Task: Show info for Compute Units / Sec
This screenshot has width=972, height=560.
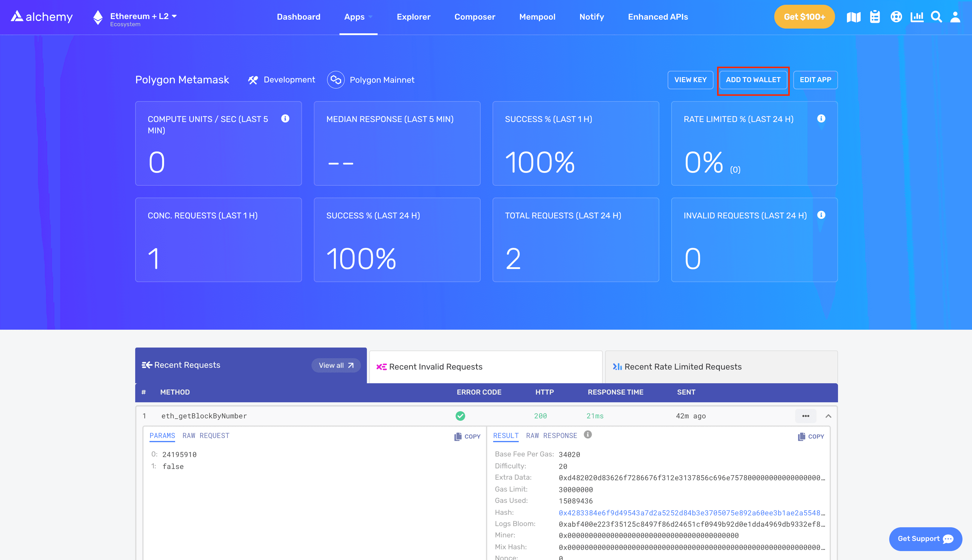Action: (x=285, y=118)
